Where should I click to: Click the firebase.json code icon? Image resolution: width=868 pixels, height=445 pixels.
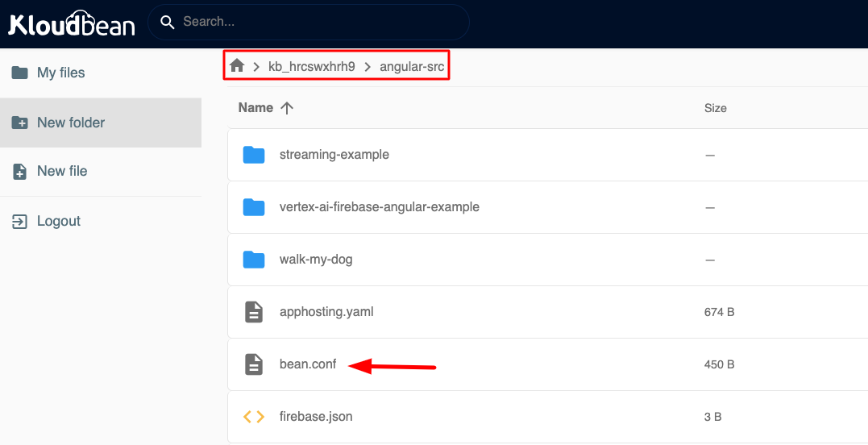254,417
